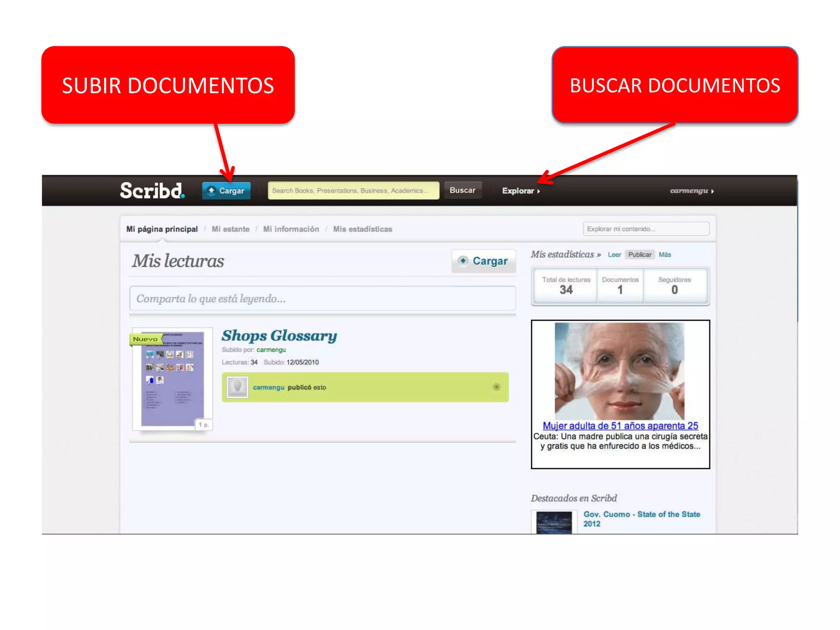
Task: Click the Comparta lo que está leyendo box
Action: (322, 299)
